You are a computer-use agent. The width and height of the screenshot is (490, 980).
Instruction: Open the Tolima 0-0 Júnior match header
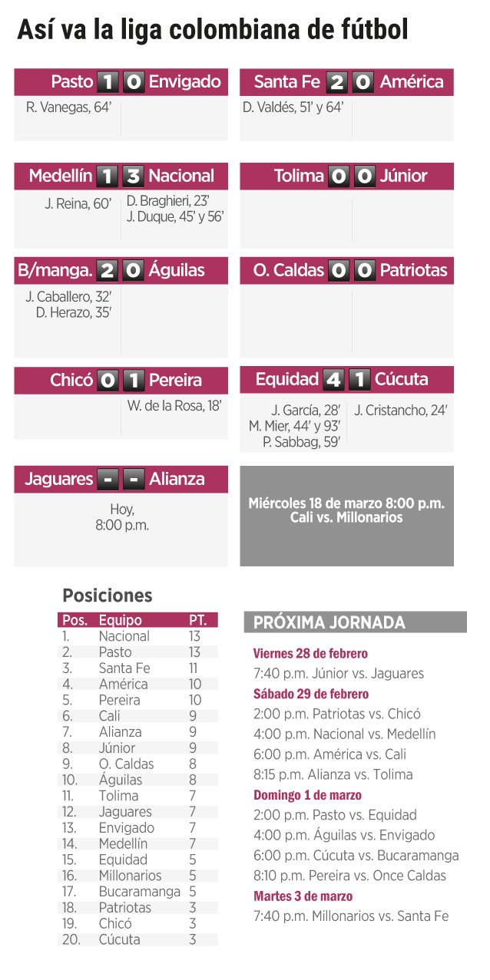tap(346, 176)
